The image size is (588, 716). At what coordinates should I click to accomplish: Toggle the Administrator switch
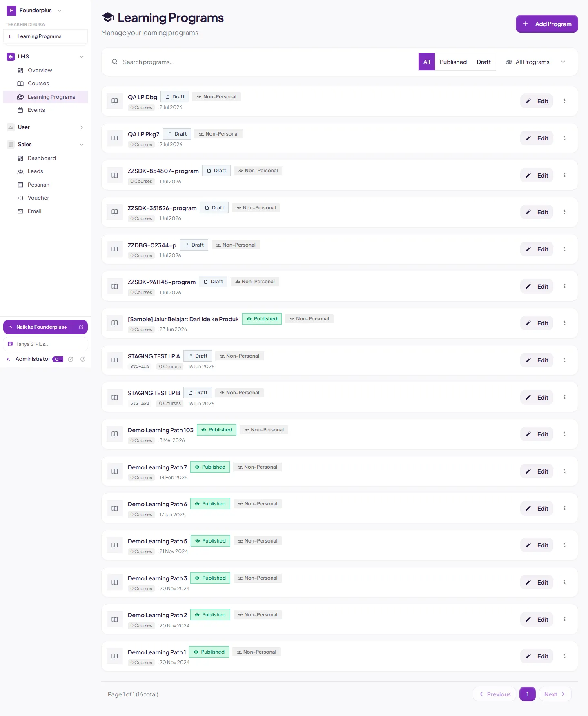58,359
